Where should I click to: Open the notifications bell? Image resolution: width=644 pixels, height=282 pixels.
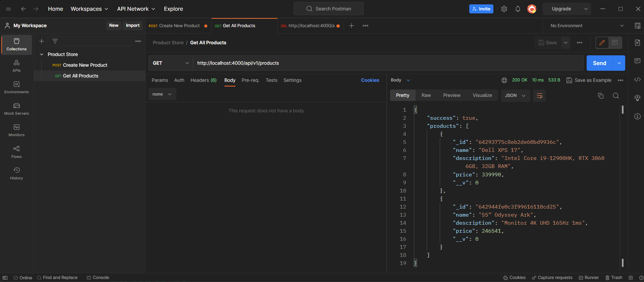pos(518,9)
